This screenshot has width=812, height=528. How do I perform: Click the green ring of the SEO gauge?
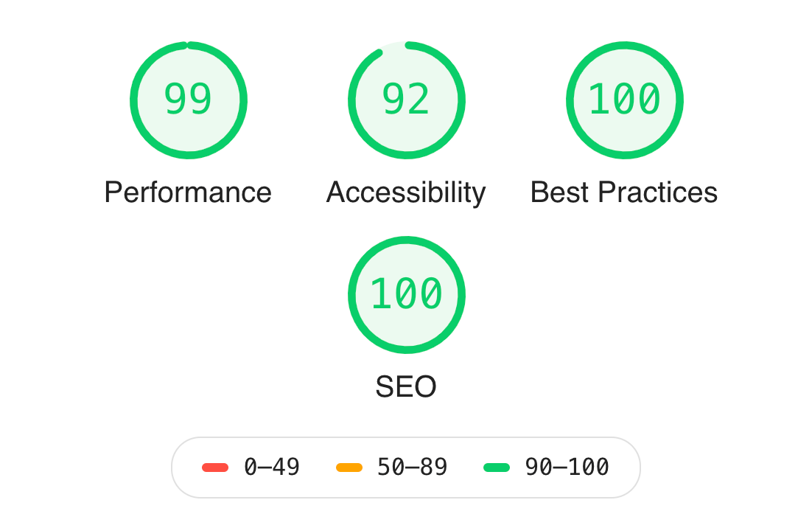pos(351,295)
